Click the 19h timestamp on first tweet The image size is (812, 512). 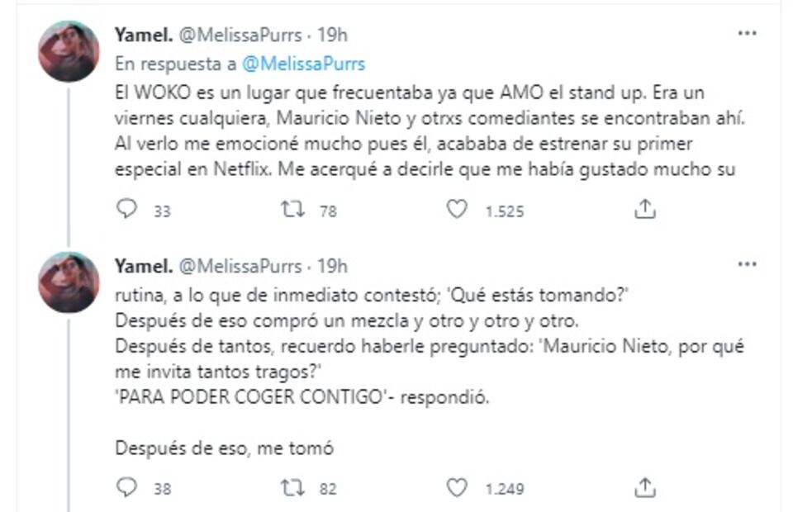(x=333, y=35)
